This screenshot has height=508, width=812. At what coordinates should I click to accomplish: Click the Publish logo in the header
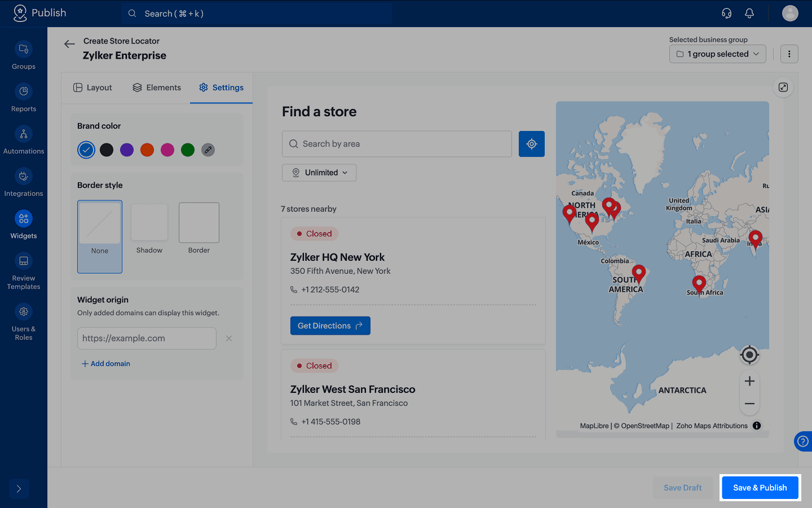coord(39,13)
